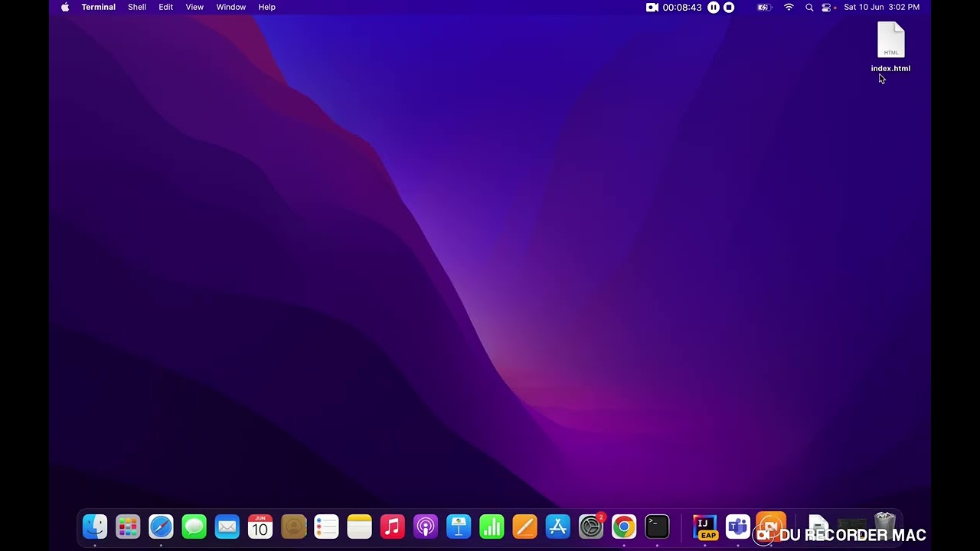
Task: Open the Window menu
Action: tap(231, 7)
